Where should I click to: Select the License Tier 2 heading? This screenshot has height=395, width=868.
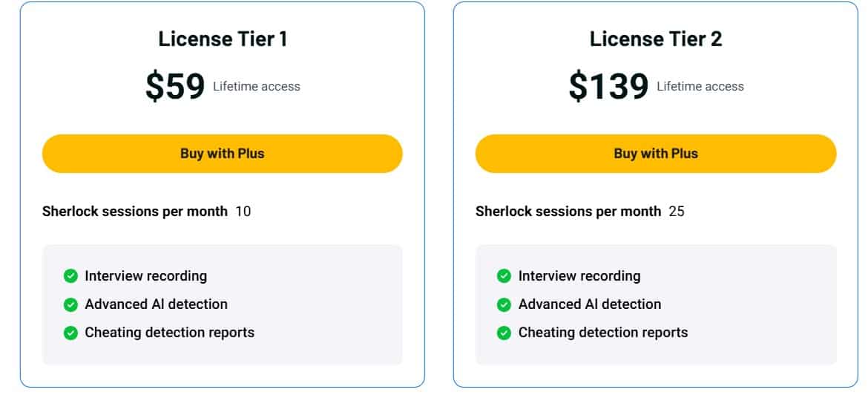[656, 39]
